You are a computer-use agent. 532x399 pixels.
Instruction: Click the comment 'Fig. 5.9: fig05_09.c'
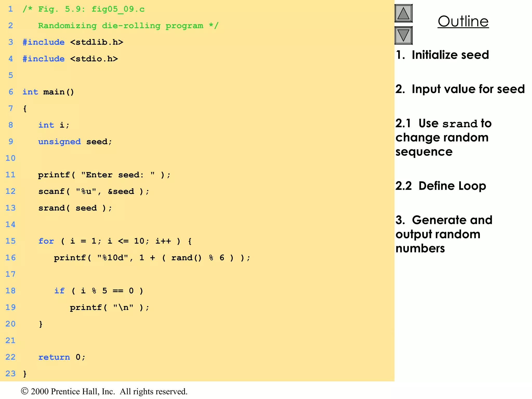click(x=83, y=9)
